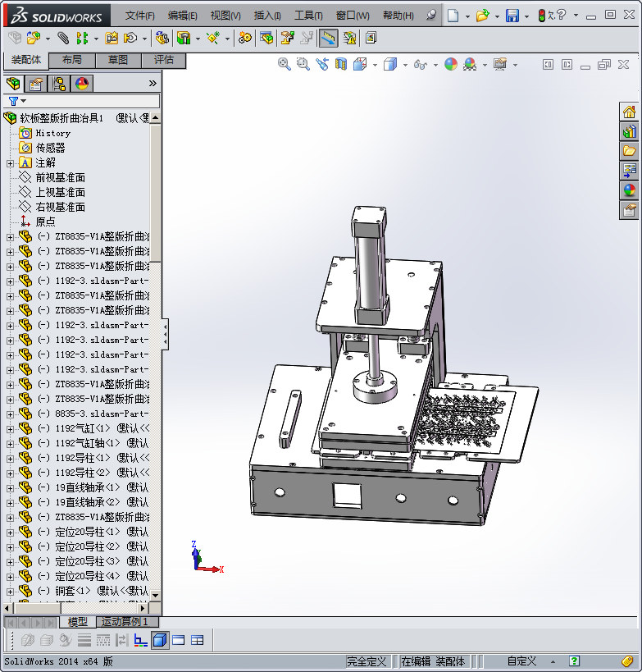Click the Previous View icon
The width and height of the screenshot is (642, 672).
coord(322,64)
